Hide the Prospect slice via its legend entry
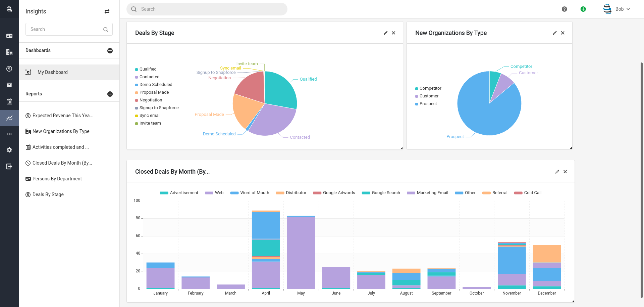Viewport: 644px width, 307px height. (426, 103)
